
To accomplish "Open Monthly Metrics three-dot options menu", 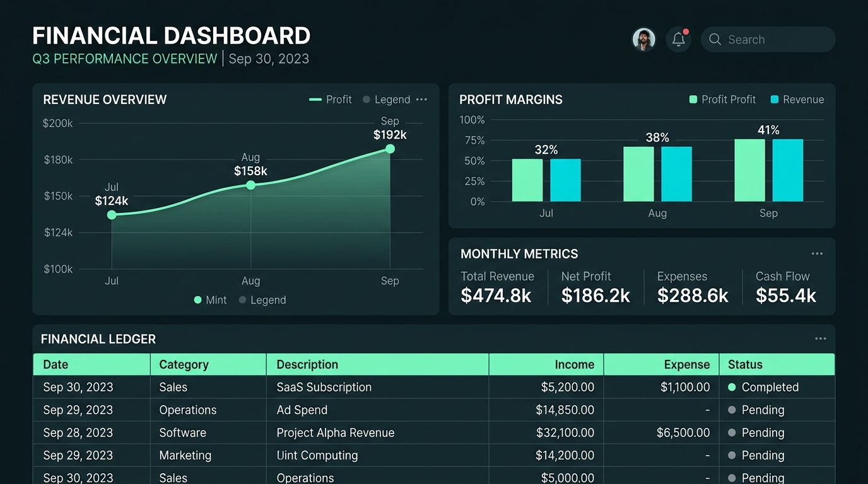I will click(817, 254).
